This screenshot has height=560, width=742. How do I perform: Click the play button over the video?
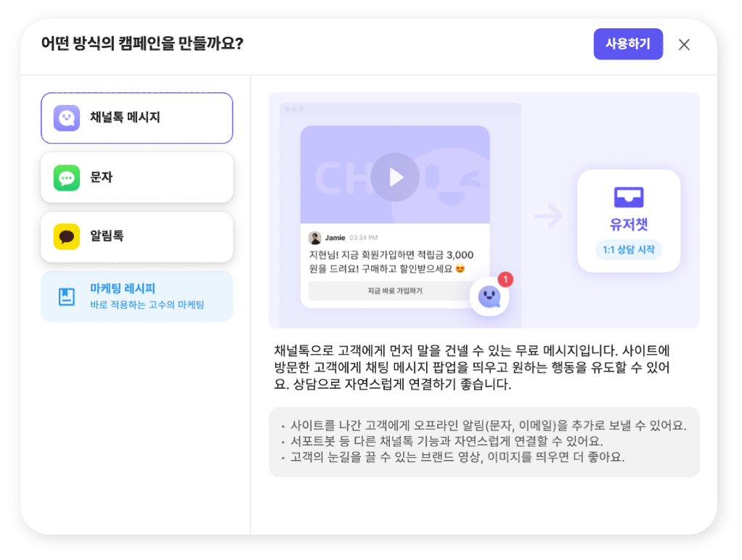pos(395,176)
